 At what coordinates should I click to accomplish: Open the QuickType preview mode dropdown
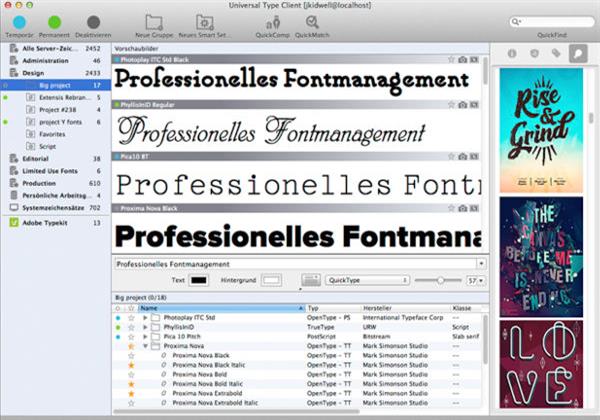tap(367, 280)
